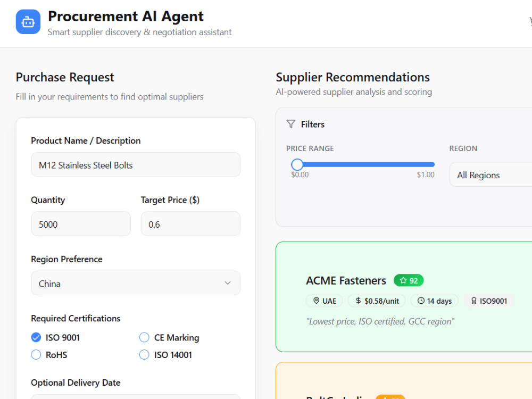532x399 pixels.
Task: Click the Required Certifications label
Action: tap(76, 318)
